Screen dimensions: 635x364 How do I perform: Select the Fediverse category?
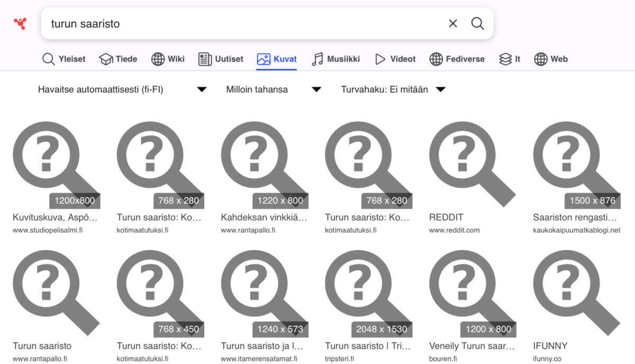tap(457, 59)
